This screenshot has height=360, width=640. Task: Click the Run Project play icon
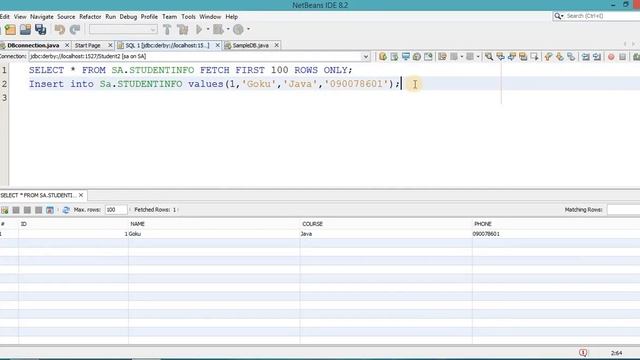click(x=199, y=29)
